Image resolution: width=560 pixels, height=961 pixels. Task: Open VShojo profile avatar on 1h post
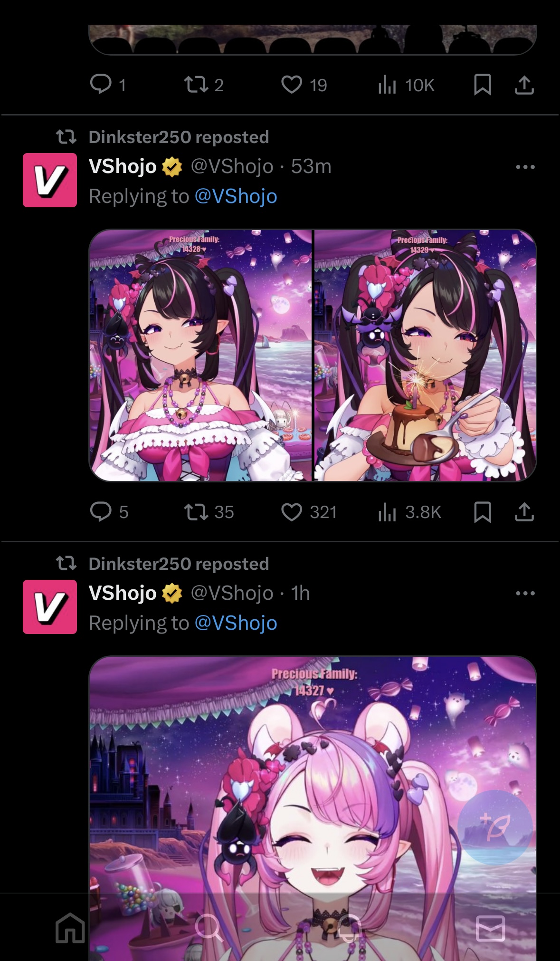pos(50,607)
